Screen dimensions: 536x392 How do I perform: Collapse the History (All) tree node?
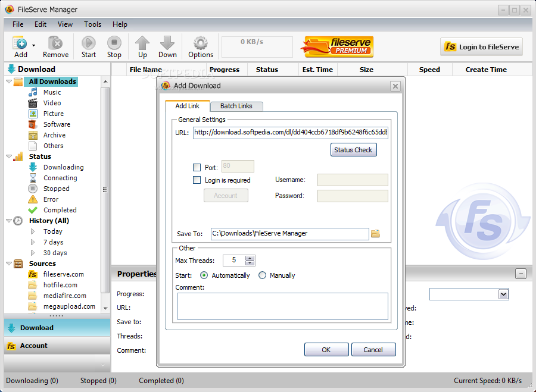[9, 221]
